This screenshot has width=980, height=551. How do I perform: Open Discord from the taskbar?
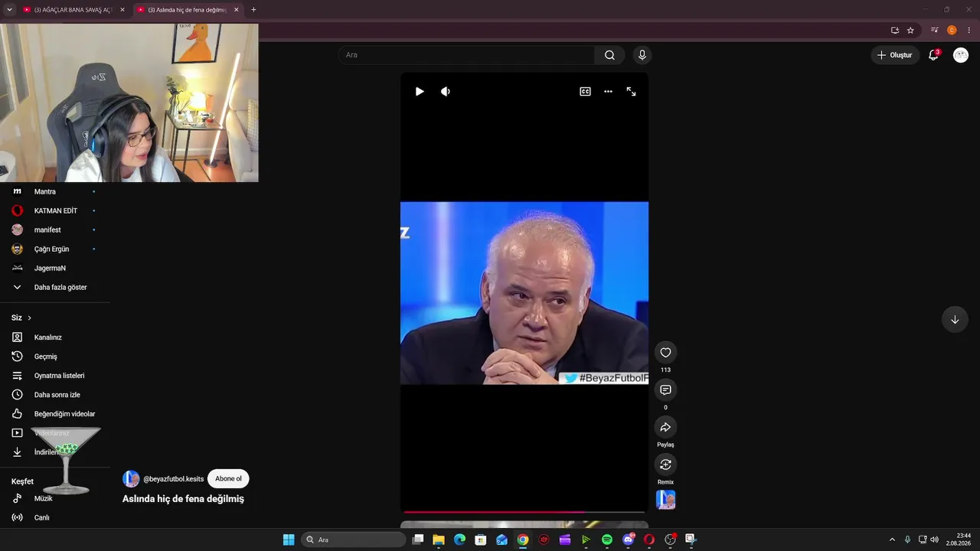[629, 540]
